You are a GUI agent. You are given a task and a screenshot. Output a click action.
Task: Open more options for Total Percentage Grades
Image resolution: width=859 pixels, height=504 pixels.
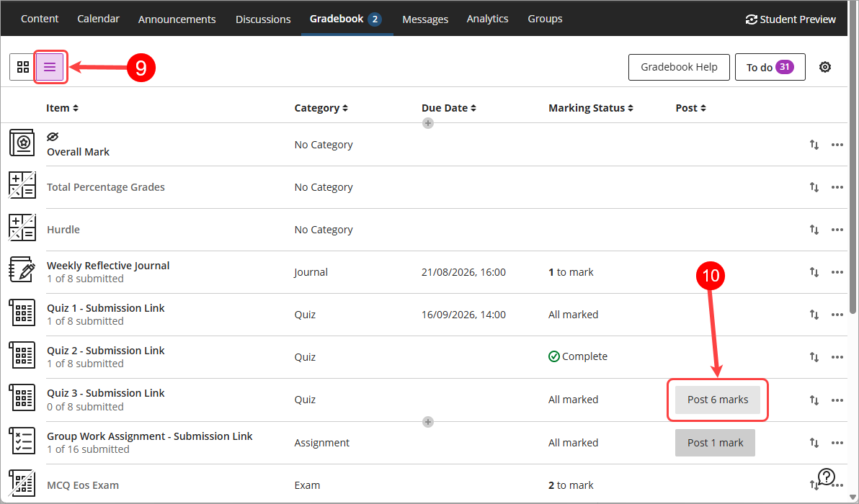click(x=837, y=187)
